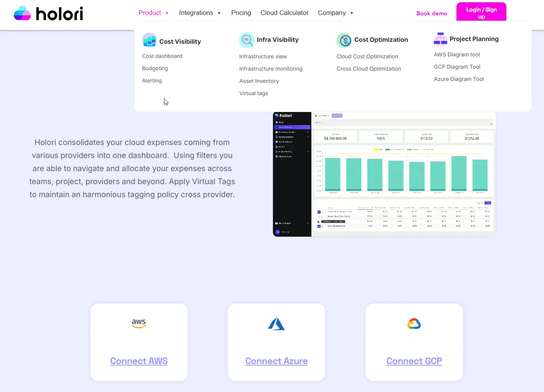Screen dimensions: 544x392
Task: Click the Infra Visibility magnifier icon
Action: [x=246, y=40]
